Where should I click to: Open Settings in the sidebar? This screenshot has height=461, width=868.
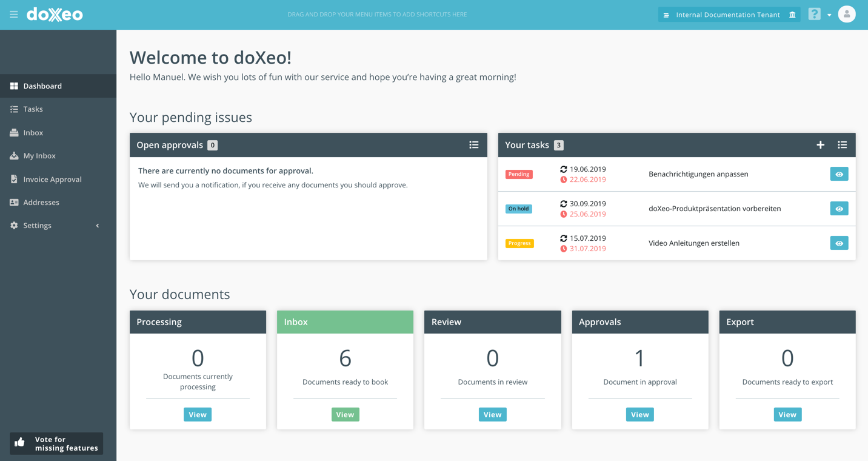click(58, 226)
